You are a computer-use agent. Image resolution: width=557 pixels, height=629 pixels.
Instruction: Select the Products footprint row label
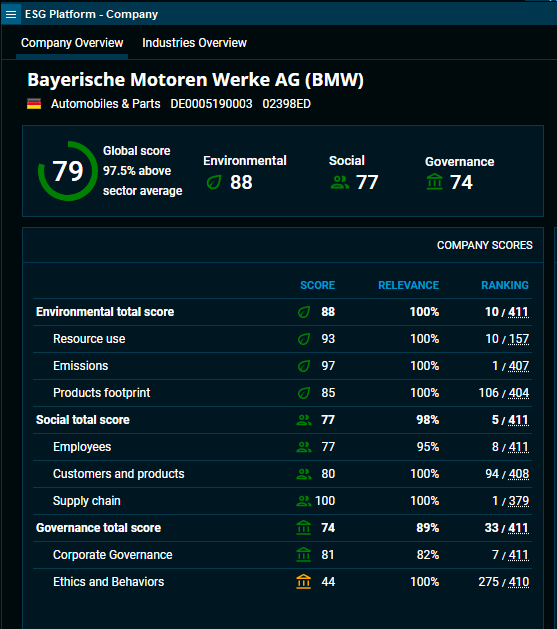(101, 393)
